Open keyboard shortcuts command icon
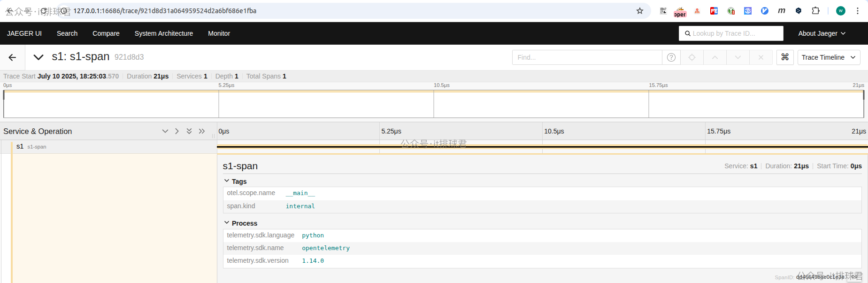This screenshot has width=868, height=283. point(785,57)
